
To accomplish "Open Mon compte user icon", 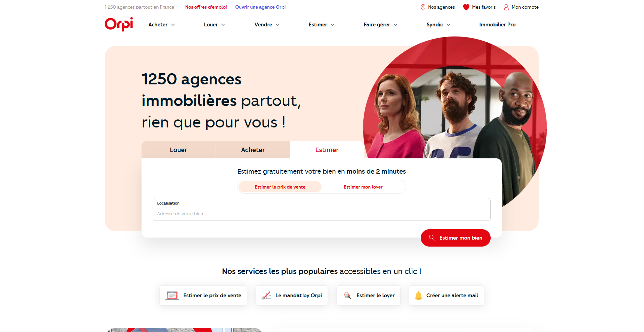I will [506, 7].
